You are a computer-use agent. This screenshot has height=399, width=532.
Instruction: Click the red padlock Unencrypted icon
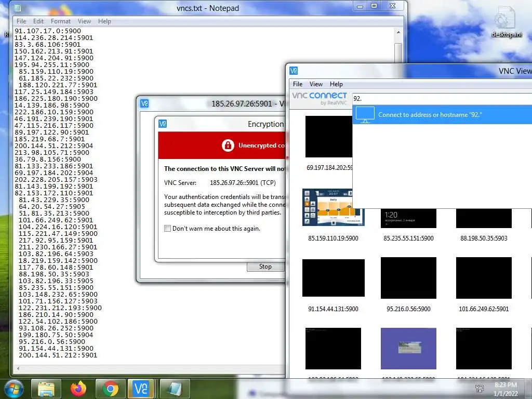pos(228,145)
